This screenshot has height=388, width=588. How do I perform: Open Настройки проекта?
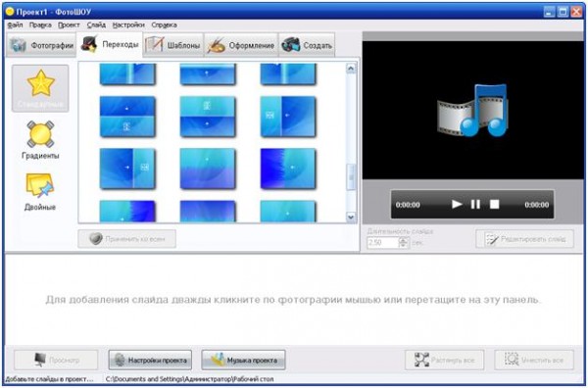(x=150, y=360)
